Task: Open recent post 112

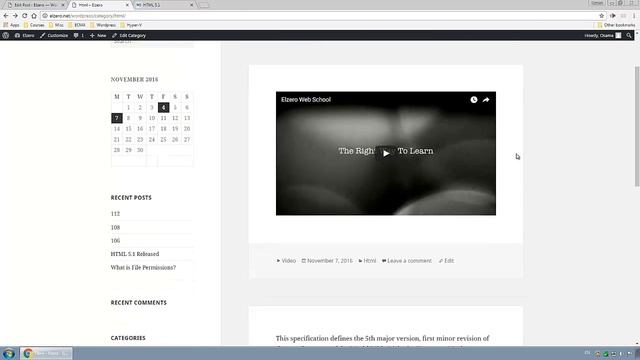Action: [x=116, y=214]
